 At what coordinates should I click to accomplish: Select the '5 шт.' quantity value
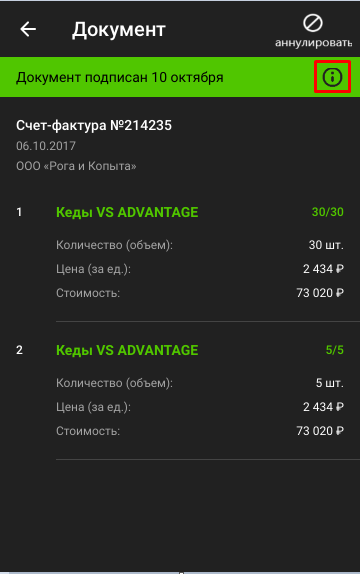(330, 383)
